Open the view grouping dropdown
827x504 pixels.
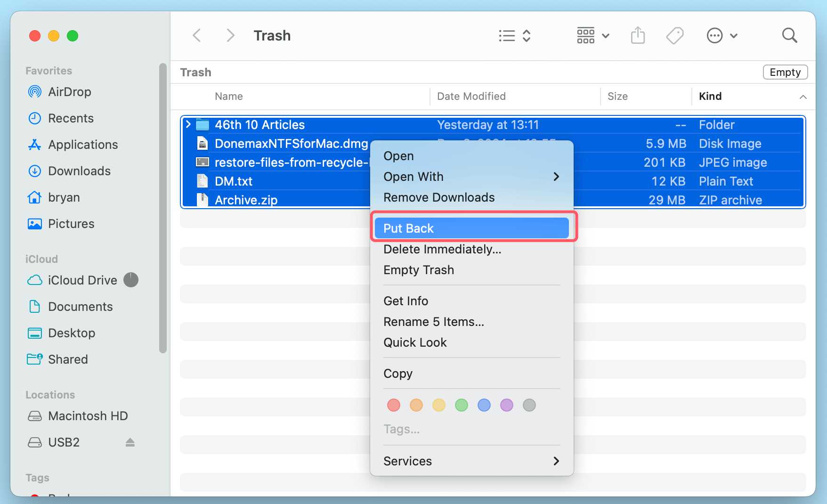point(592,35)
